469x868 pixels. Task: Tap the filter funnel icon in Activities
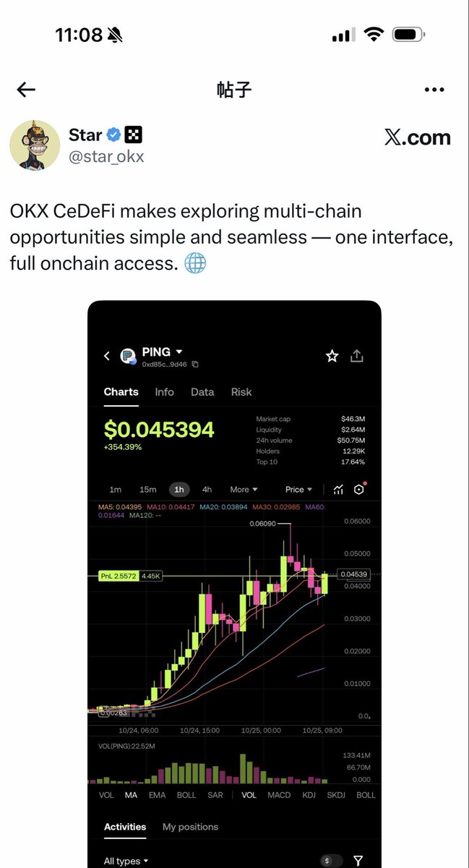358,861
